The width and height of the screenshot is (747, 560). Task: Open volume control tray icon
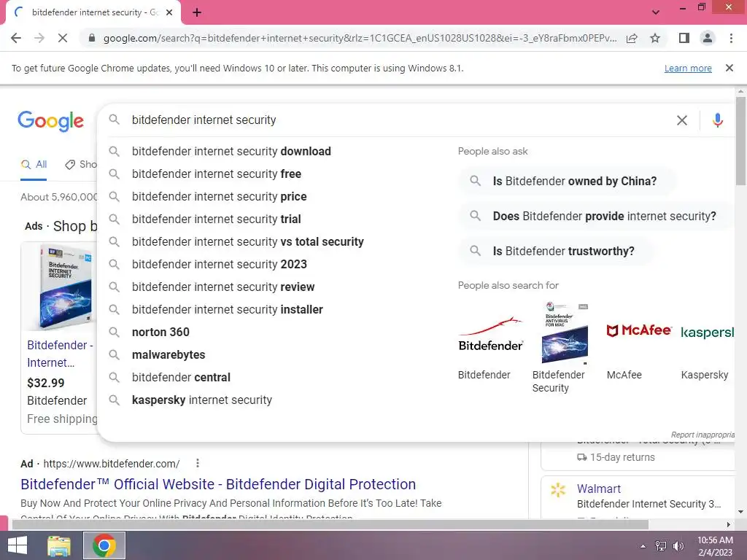(x=678, y=546)
